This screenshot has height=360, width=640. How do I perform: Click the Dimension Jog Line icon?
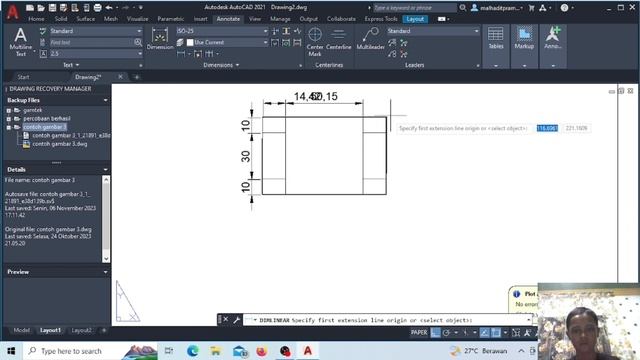[298, 31]
